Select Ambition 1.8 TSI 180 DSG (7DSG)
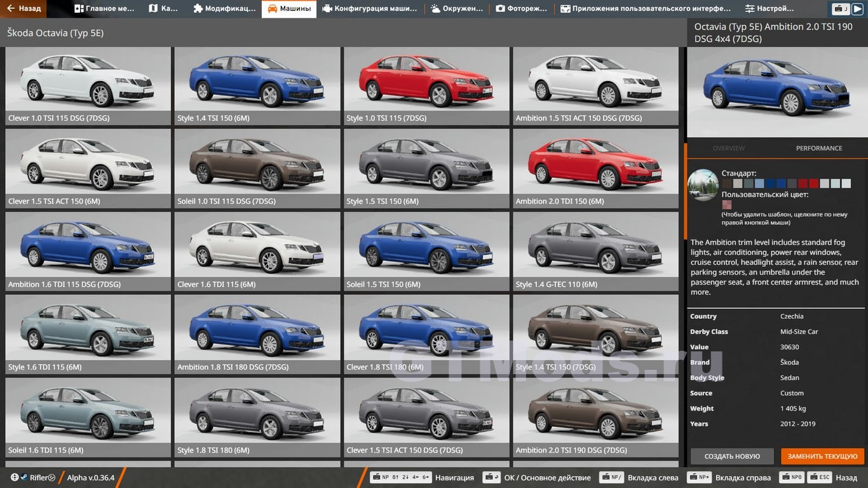 (x=257, y=334)
